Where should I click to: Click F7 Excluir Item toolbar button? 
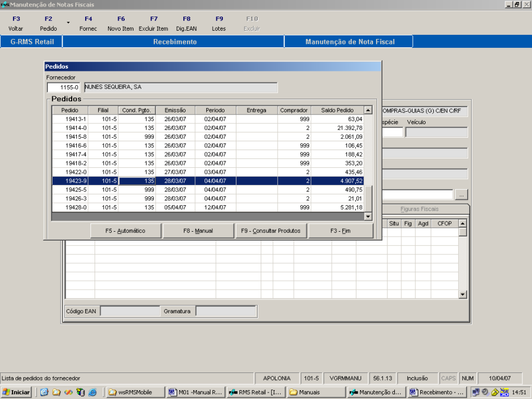[x=154, y=24]
